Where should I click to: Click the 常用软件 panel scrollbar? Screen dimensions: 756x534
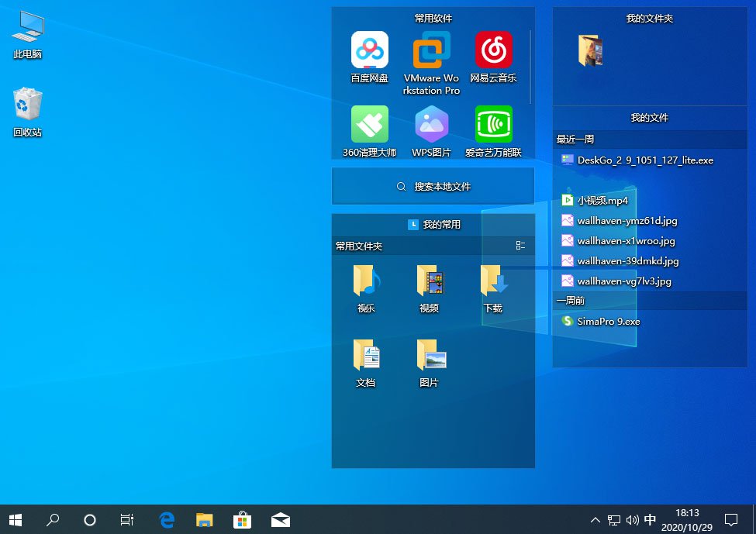point(530,67)
